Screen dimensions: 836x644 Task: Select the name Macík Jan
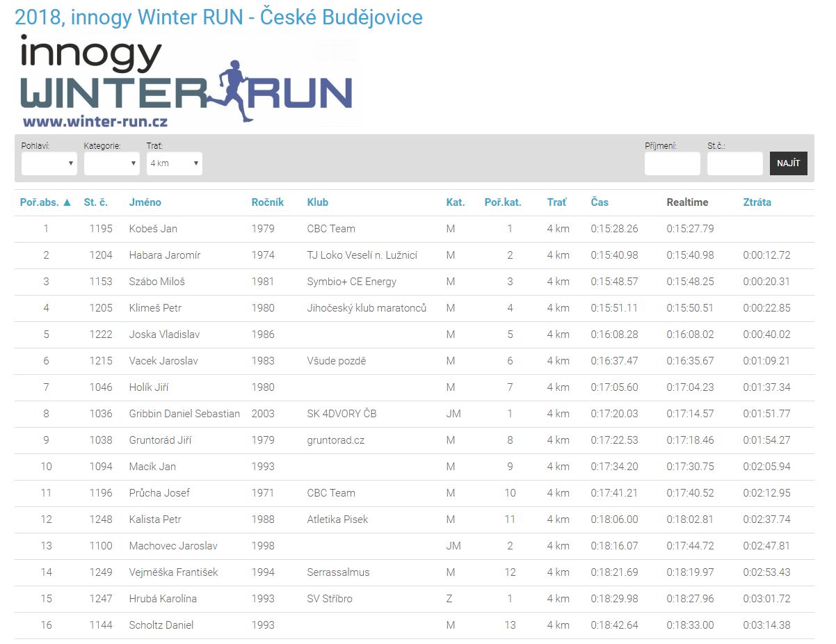pos(153,467)
